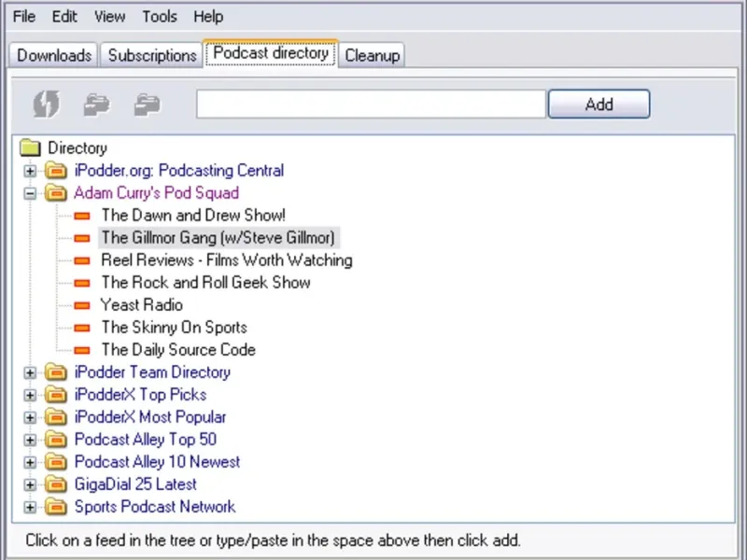
Task: Click feed icon beside The Gillmor Gang
Action: (x=82, y=238)
